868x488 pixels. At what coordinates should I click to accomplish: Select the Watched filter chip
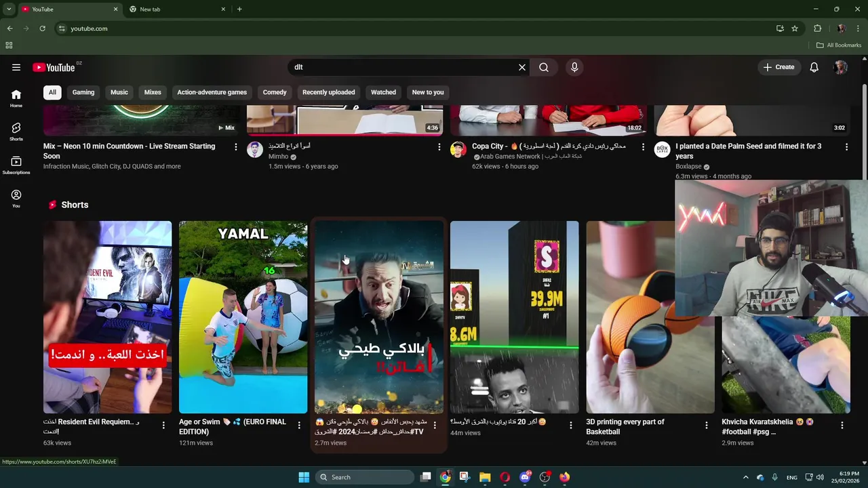[383, 92]
